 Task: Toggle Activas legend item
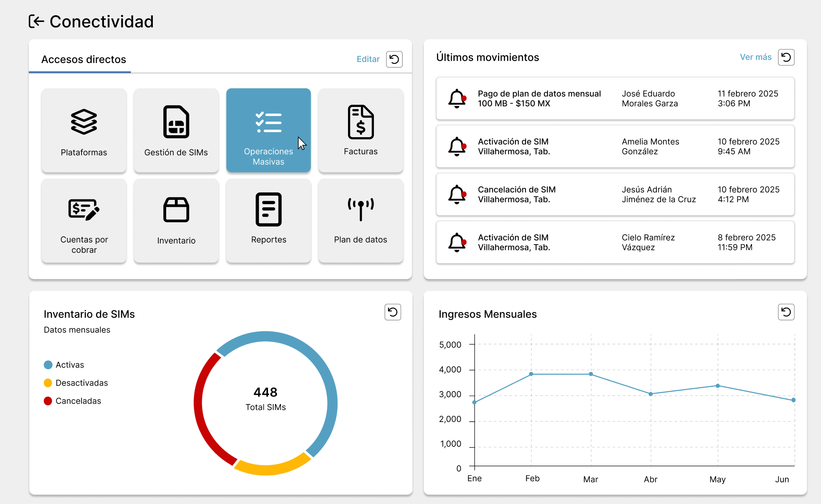click(x=69, y=365)
